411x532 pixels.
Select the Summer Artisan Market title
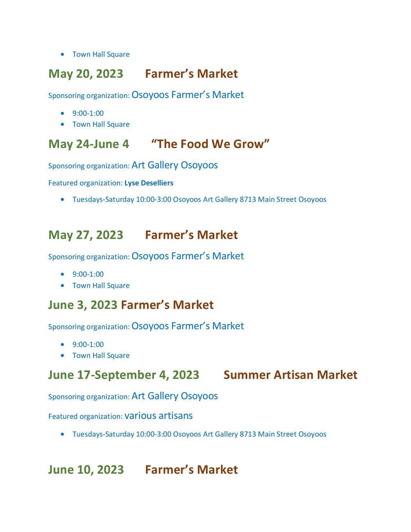pyautogui.click(x=290, y=375)
